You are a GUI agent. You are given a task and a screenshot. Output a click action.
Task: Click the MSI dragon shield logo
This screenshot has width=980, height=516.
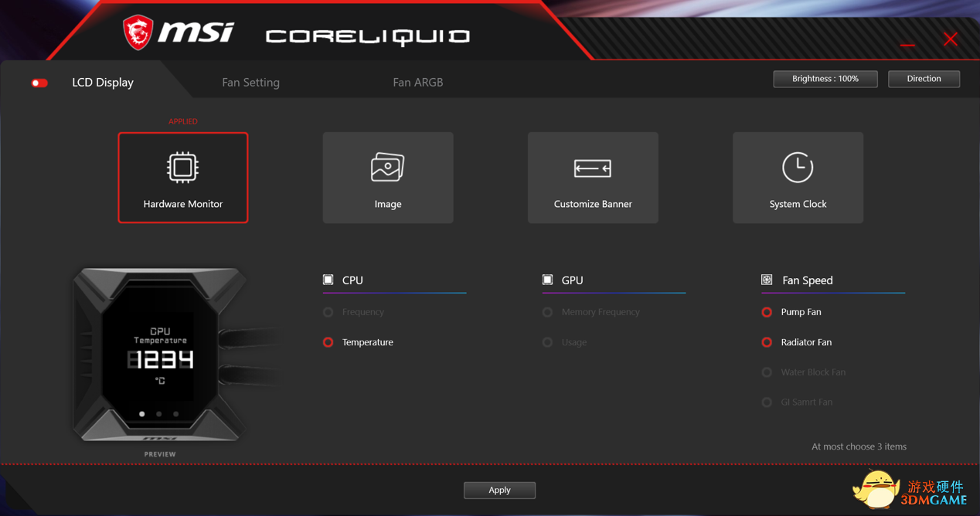138,33
